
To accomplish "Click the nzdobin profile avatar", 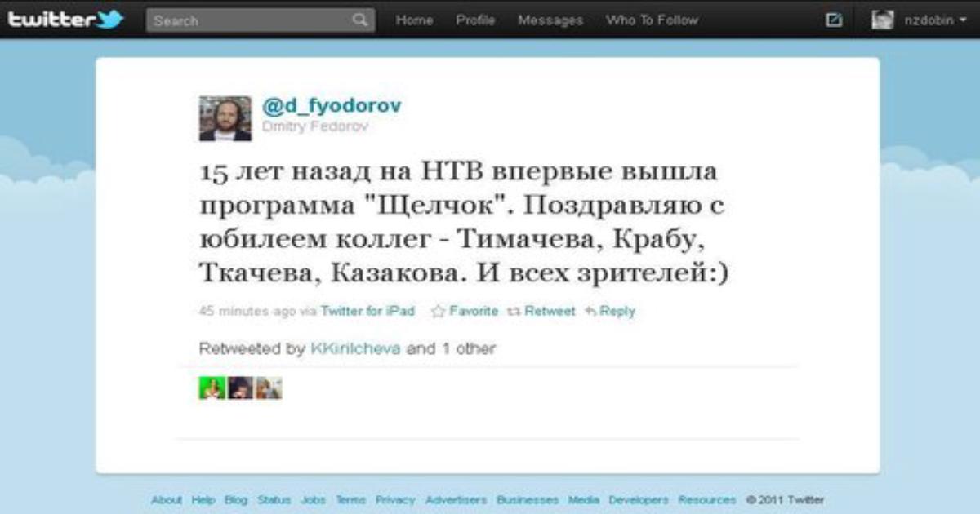I will 883,20.
